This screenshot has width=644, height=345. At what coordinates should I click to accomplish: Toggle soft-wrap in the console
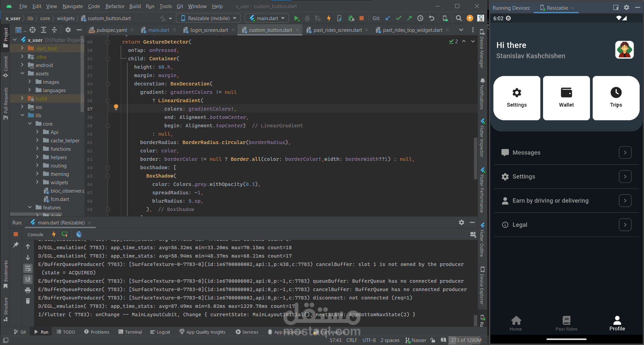click(28, 268)
